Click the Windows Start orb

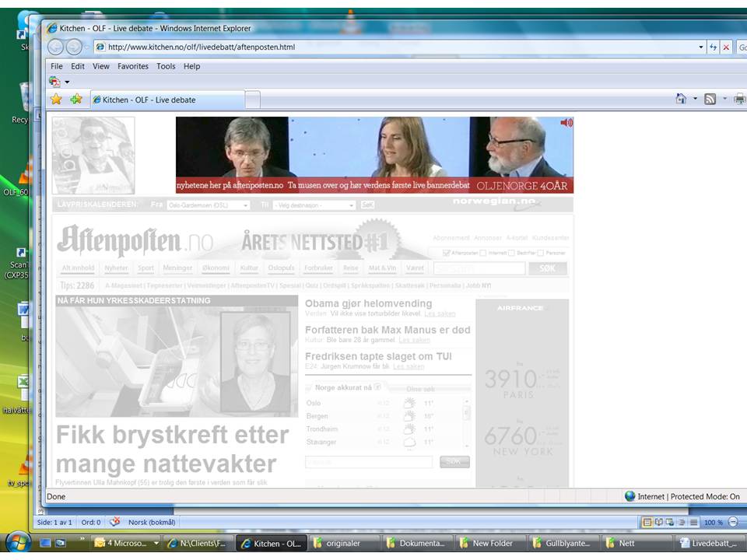tap(19, 542)
